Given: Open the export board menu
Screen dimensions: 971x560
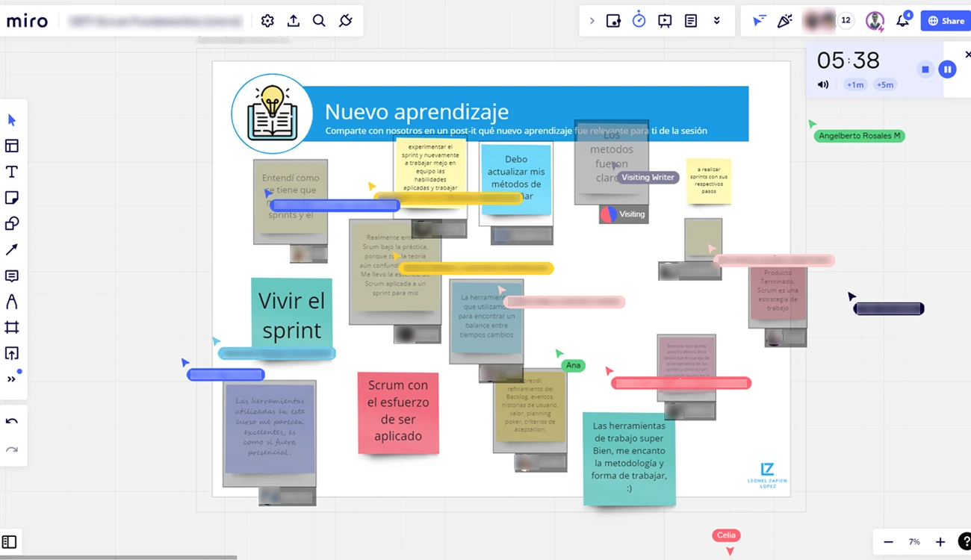Looking at the screenshot, I should [x=294, y=21].
